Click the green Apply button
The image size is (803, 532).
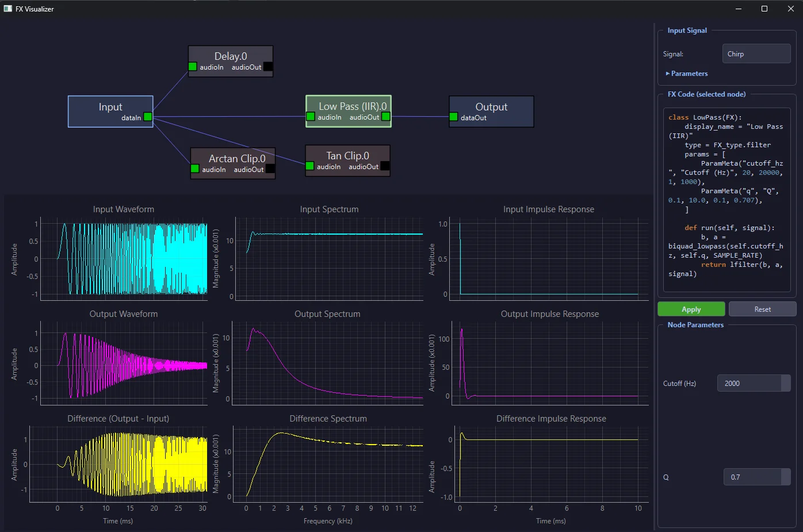click(691, 309)
